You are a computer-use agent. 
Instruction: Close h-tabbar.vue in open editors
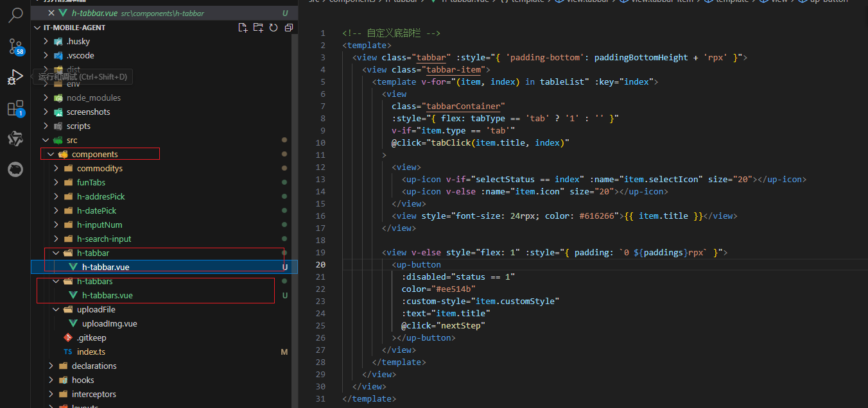tap(51, 13)
